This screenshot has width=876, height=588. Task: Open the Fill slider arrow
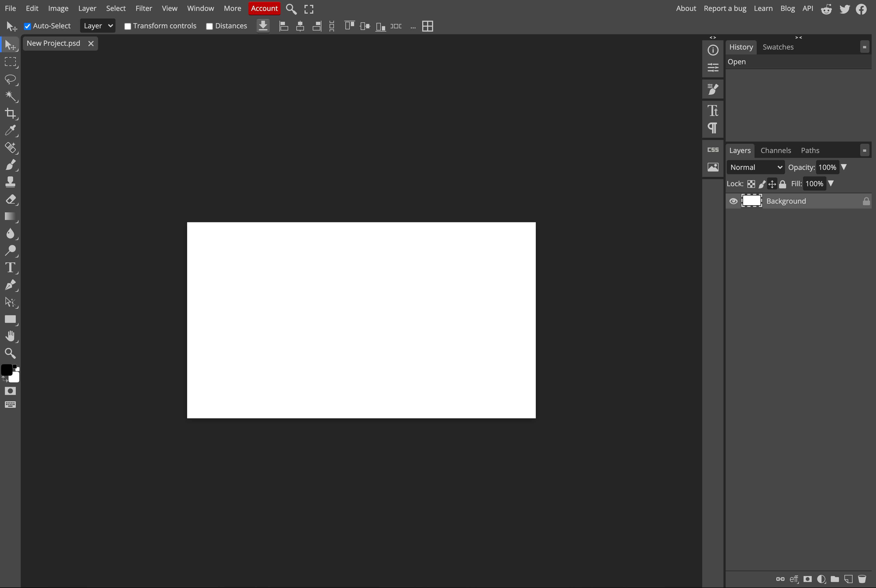tap(831, 183)
